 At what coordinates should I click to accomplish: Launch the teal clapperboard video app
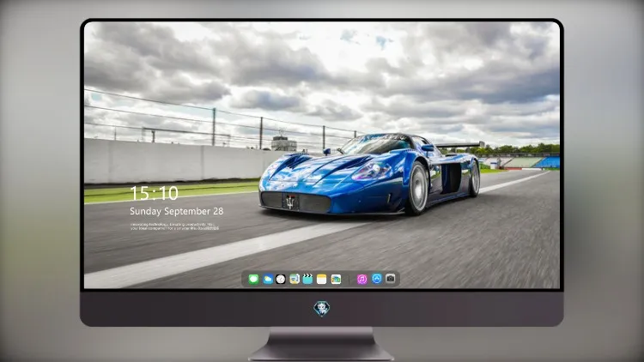[x=307, y=280]
